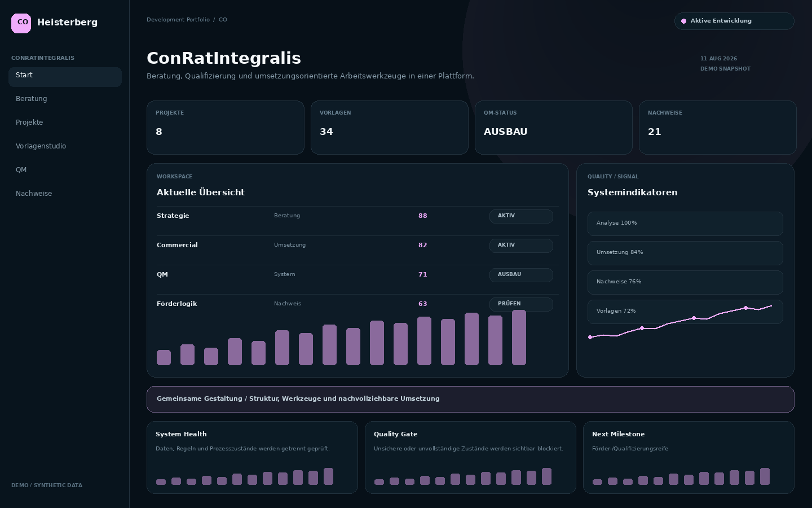Open the Start sidebar item
The width and height of the screenshot is (812, 508).
[65, 77]
